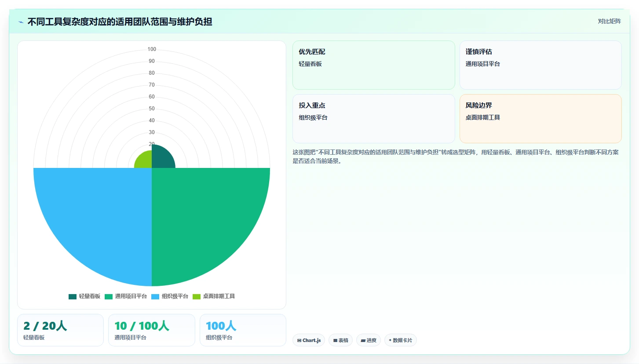Click the 10 / 100人 stat card
639x364 pixels.
click(x=152, y=330)
